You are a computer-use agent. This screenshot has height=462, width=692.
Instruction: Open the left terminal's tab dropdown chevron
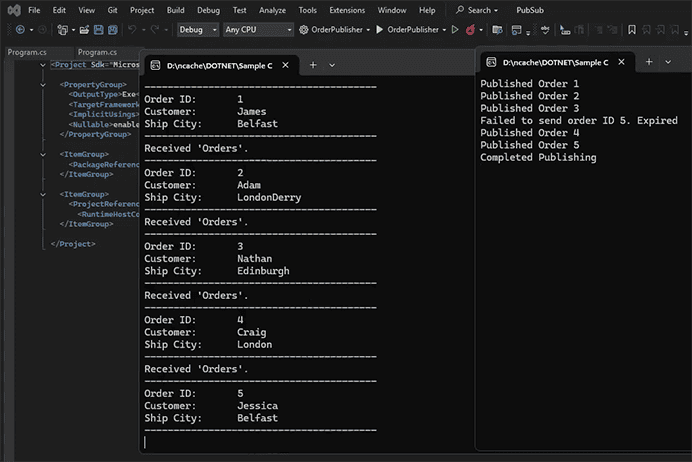[332, 65]
